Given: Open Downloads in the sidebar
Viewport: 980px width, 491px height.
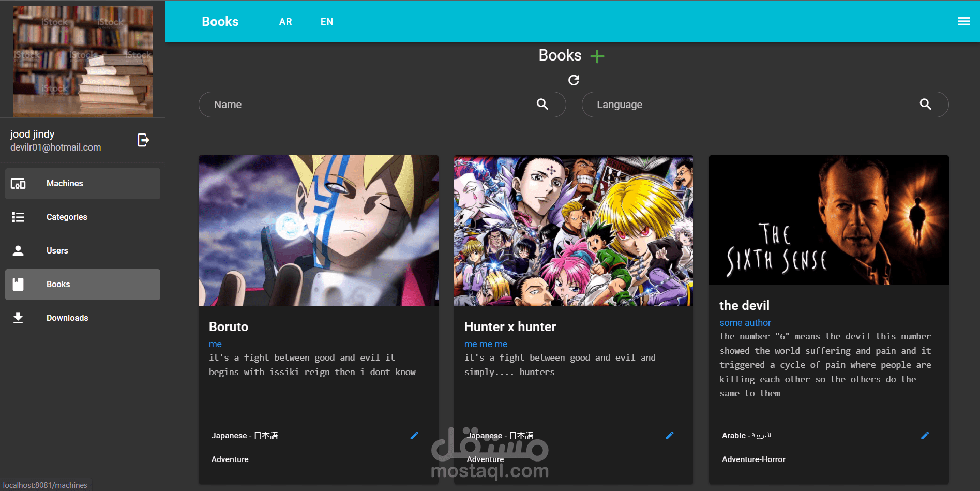Looking at the screenshot, I should pos(83,318).
